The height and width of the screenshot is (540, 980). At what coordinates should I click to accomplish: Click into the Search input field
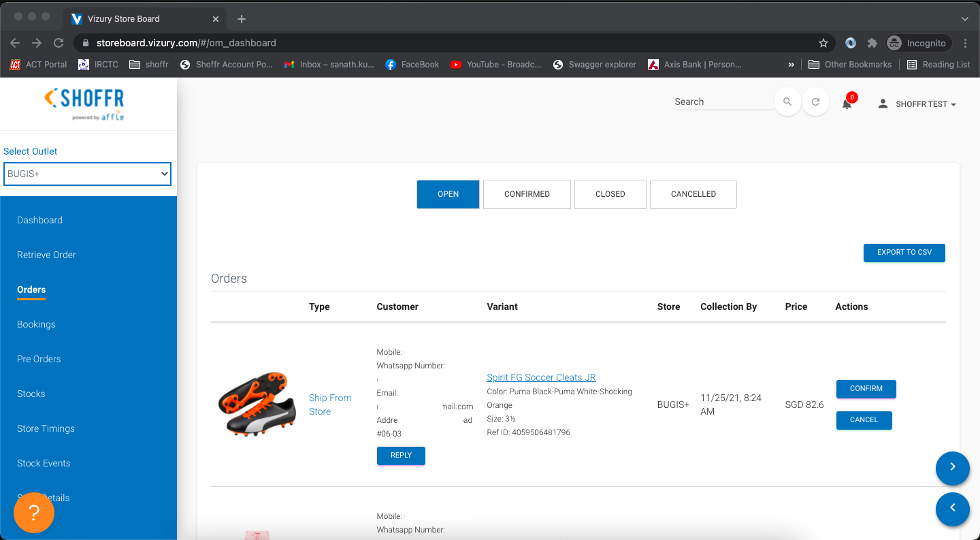(x=723, y=102)
